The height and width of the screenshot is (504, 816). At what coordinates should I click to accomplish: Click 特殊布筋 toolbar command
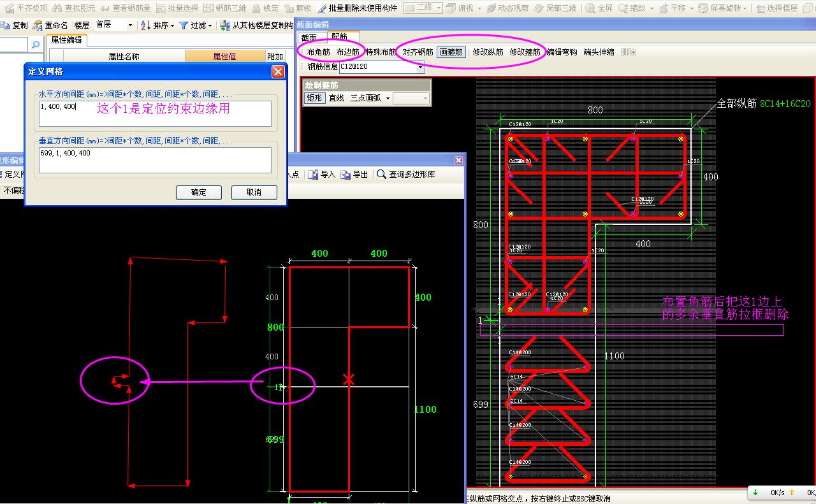tap(381, 52)
